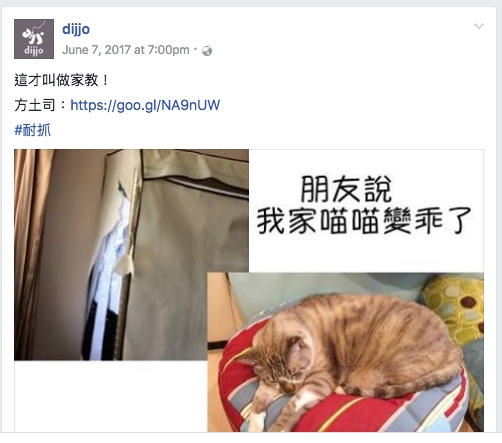Viewport: 502px width, 443px height.
Task: Click the white area below the wardrobe photo
Action: pyautogui.click(x=111, y=396)
